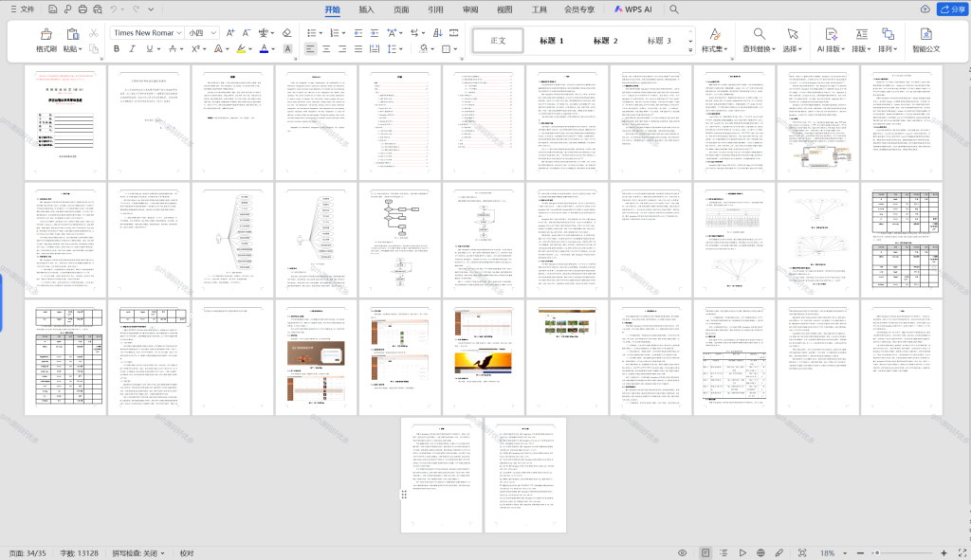The width and height of the screenshot is (971, 560).
Task: Open the zoom percentage dropdown arrow
Action: pos(845,553)
